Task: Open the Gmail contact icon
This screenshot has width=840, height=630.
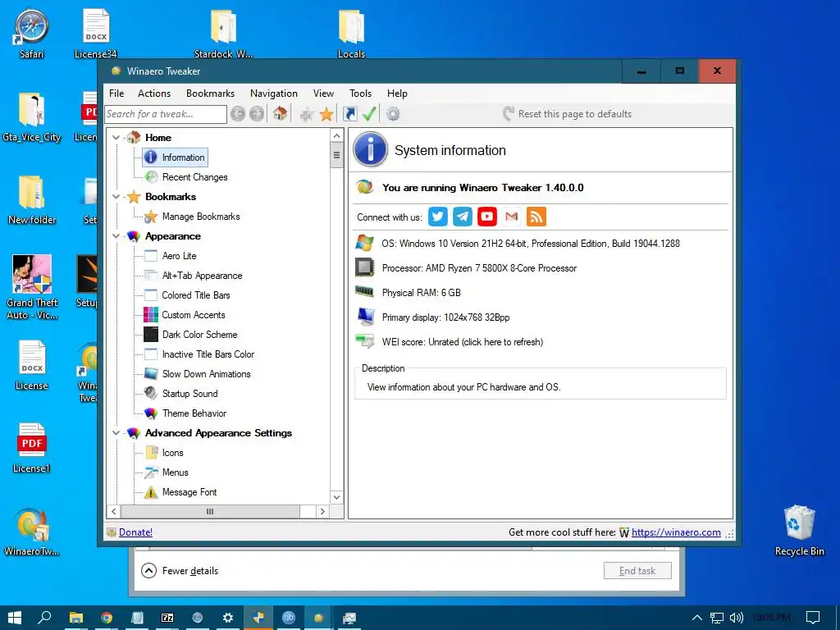Action: (x=512, y=217)
